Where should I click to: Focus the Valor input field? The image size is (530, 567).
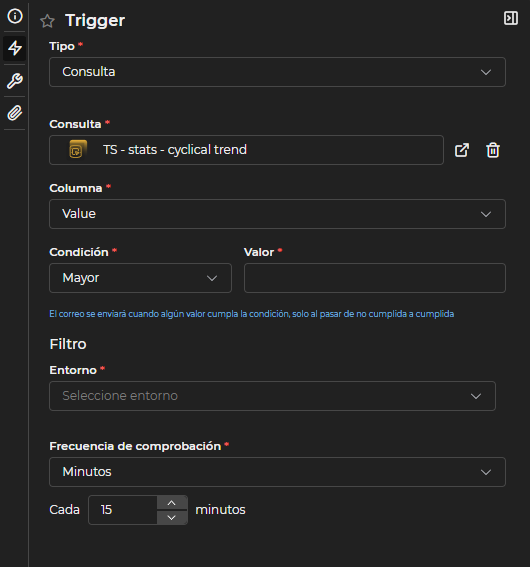375,278
